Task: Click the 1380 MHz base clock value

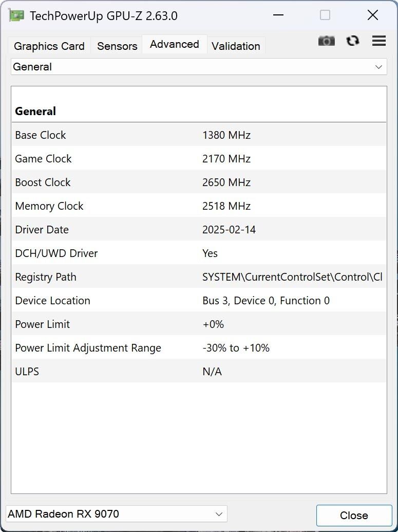Action: (x=226, y=135)
